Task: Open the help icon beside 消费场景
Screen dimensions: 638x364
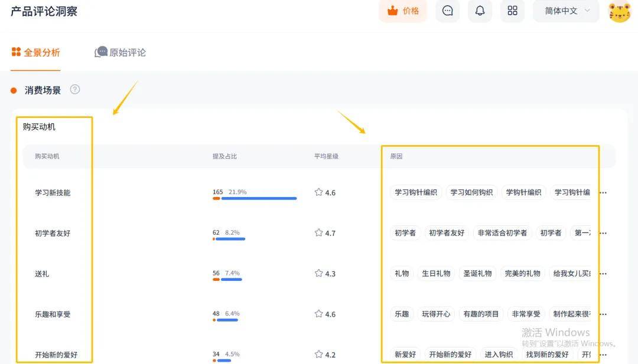Action: click(75, 89)
